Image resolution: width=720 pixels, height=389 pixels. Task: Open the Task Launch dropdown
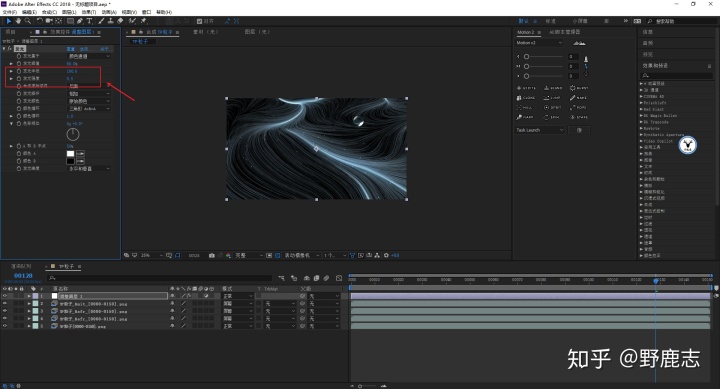click(540, 130)
